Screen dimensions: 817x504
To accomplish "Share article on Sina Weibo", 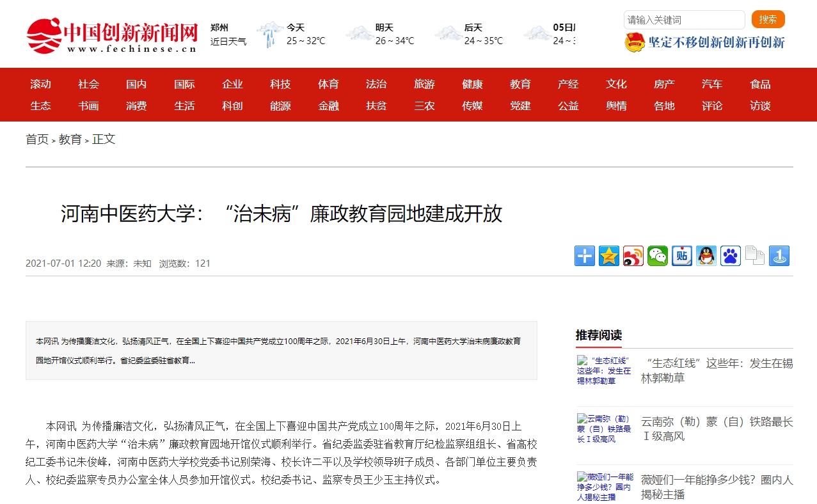I will click(633, 256).
